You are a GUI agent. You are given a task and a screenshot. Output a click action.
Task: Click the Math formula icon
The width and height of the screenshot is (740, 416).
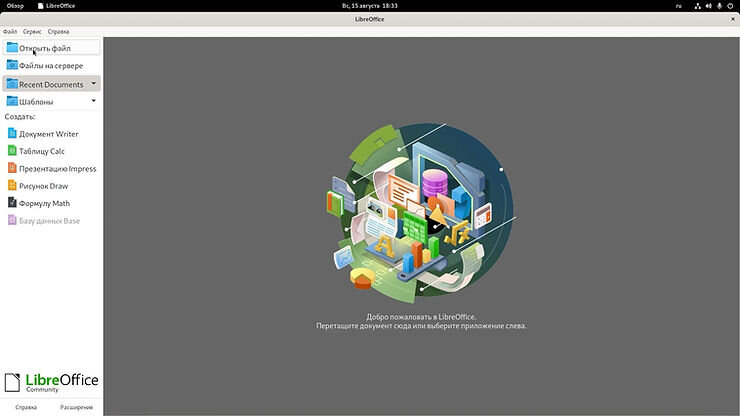(12, 203)
